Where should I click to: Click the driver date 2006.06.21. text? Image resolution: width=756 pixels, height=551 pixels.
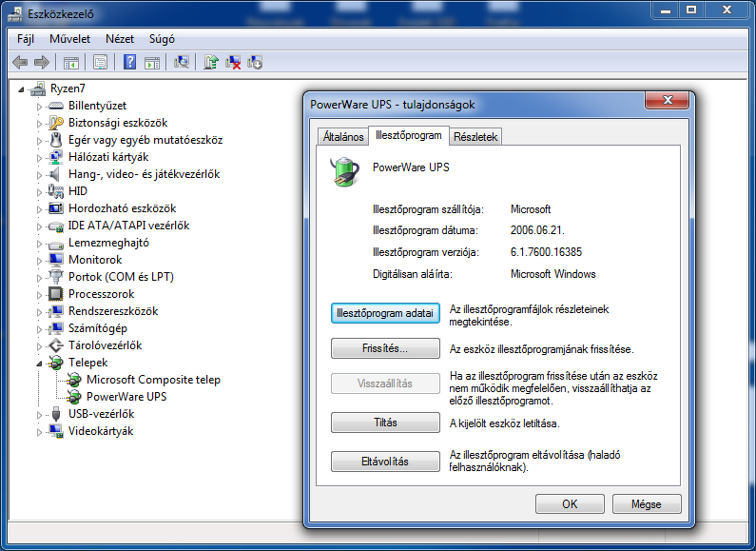click(x=537, y=230)
